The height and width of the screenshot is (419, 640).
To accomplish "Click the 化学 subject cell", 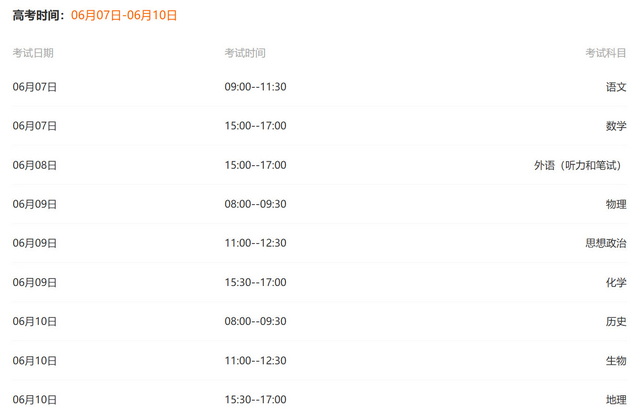I will [x=616, y=282].
